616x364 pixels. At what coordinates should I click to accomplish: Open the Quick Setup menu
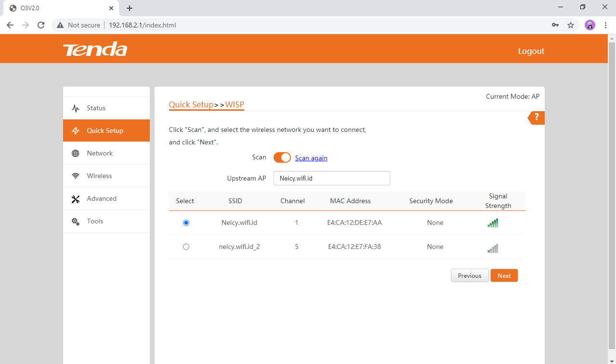[106, 131]
